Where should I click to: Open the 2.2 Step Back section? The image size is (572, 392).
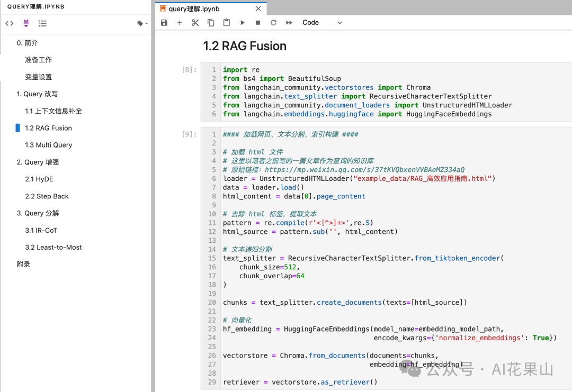47,196
